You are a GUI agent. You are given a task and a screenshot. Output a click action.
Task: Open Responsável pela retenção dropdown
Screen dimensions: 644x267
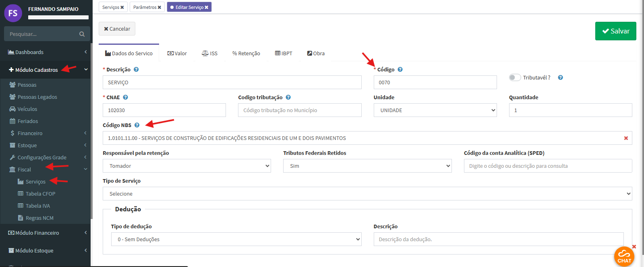coord(186,166)
